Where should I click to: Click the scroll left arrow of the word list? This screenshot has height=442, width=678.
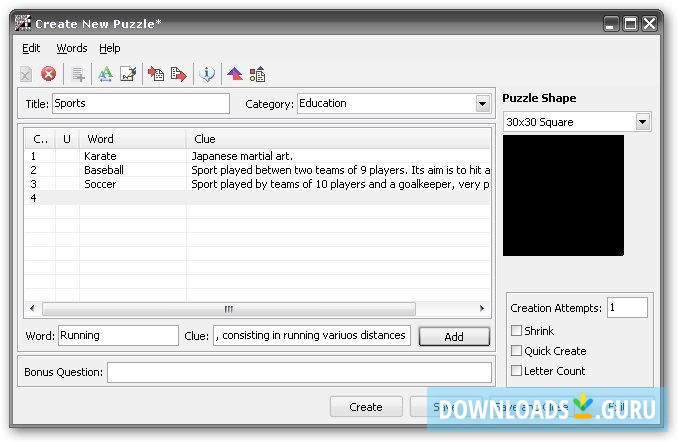coord(32,308)
